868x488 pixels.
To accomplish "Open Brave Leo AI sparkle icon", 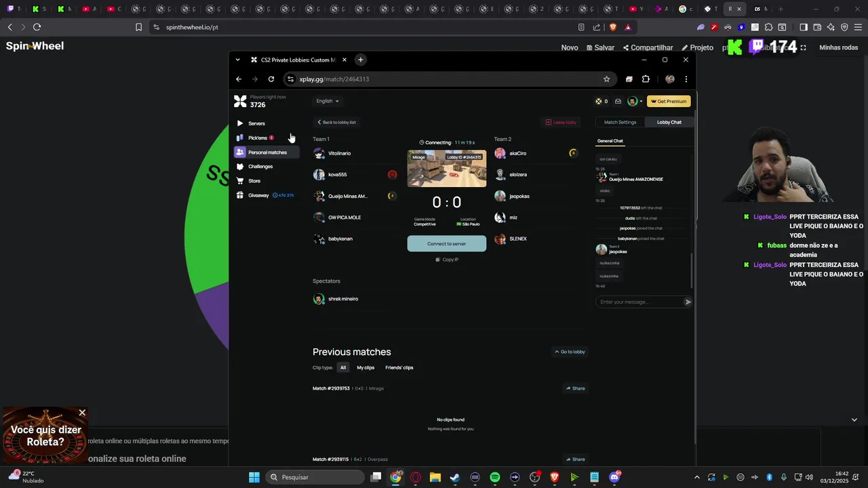I will click(831, 27).
